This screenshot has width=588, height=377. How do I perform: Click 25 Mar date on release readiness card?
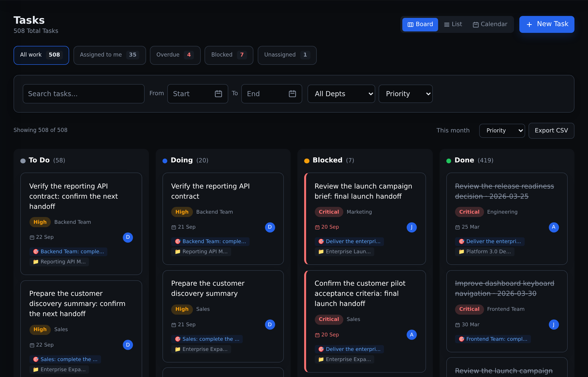pyautogui.click(x=467, y=227)
